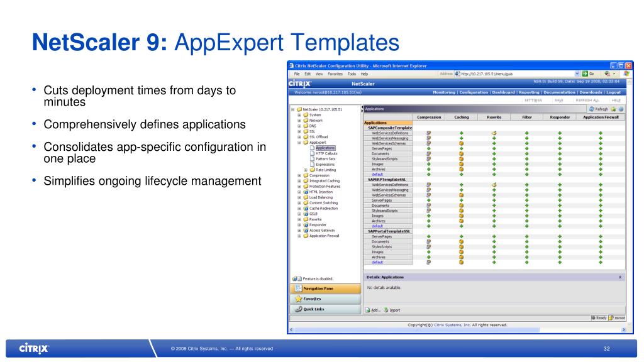Click the SAPERPTemplateSSL row heading
The width and height of the screenshot is (644, 362).
(x=387, y=180)
